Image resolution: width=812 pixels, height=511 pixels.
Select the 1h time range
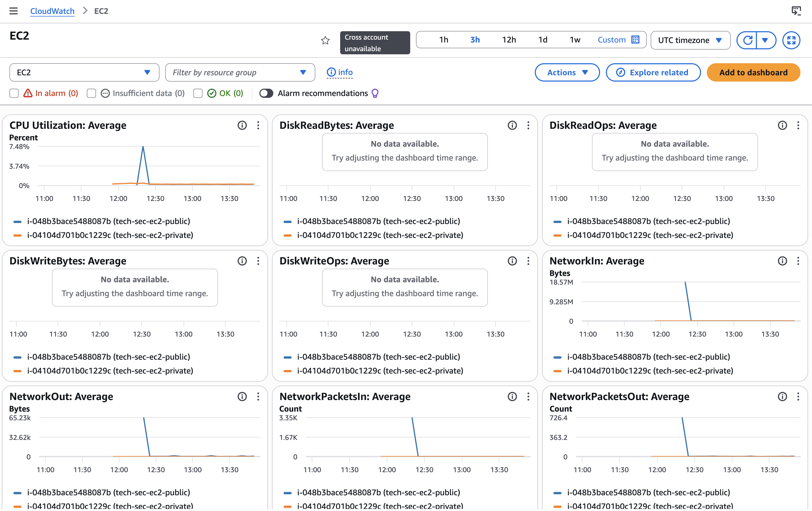444,39
